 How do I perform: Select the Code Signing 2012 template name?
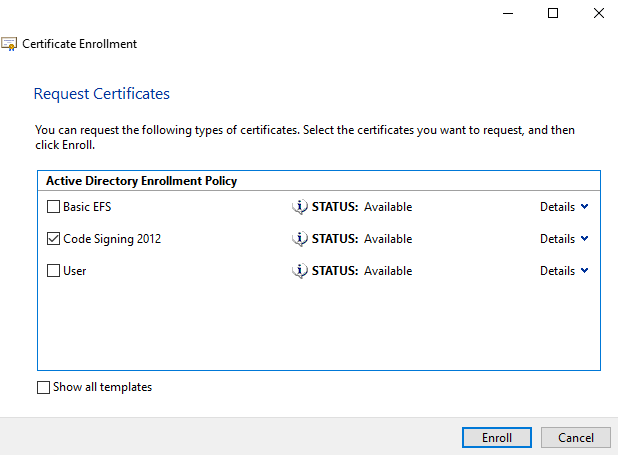click(112, 239)
